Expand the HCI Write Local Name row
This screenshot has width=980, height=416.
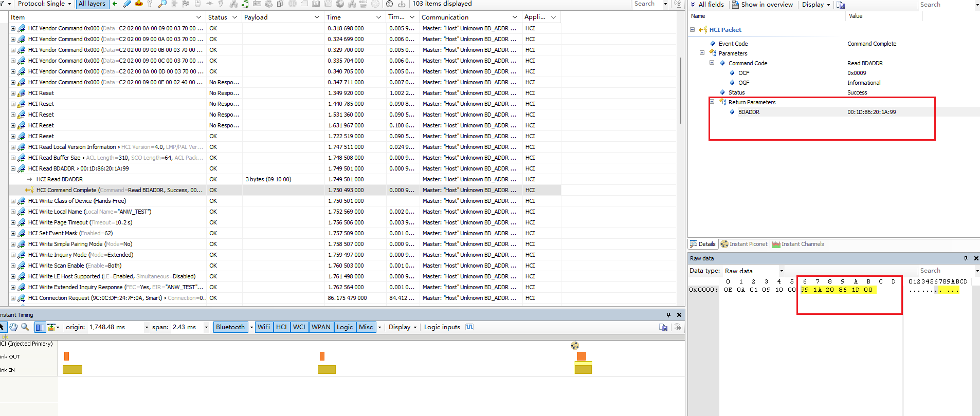pos(13,212)
